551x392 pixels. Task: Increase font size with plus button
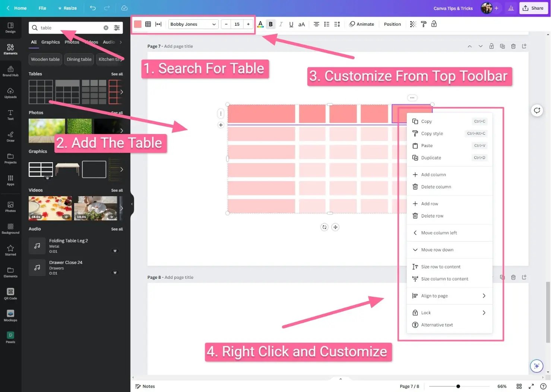(x=248, y=24)
